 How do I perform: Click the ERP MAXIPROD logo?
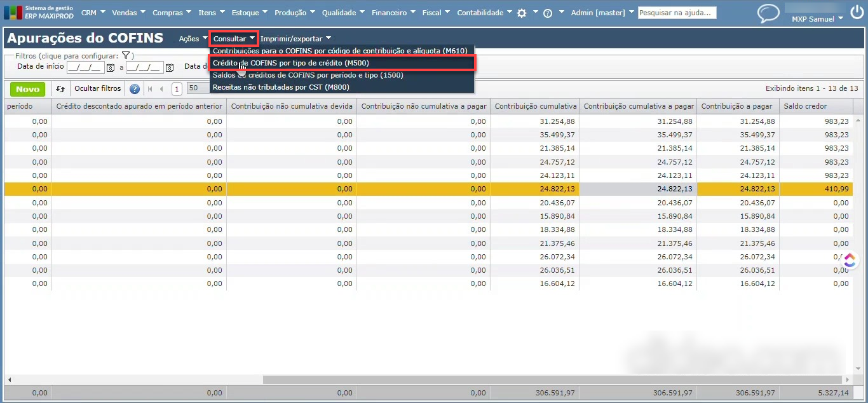[x=39, y=13]
